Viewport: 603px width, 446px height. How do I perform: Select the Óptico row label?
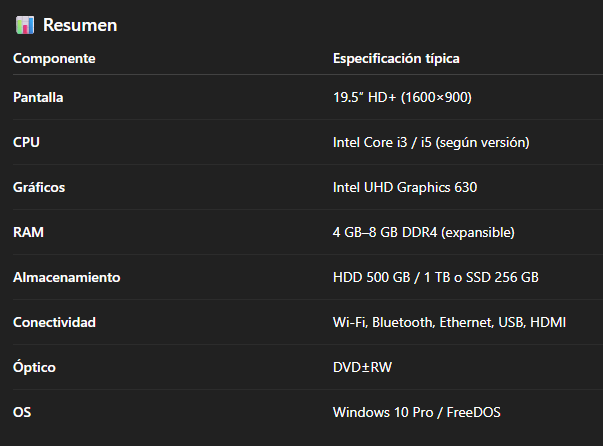click(x=34, y=367)
